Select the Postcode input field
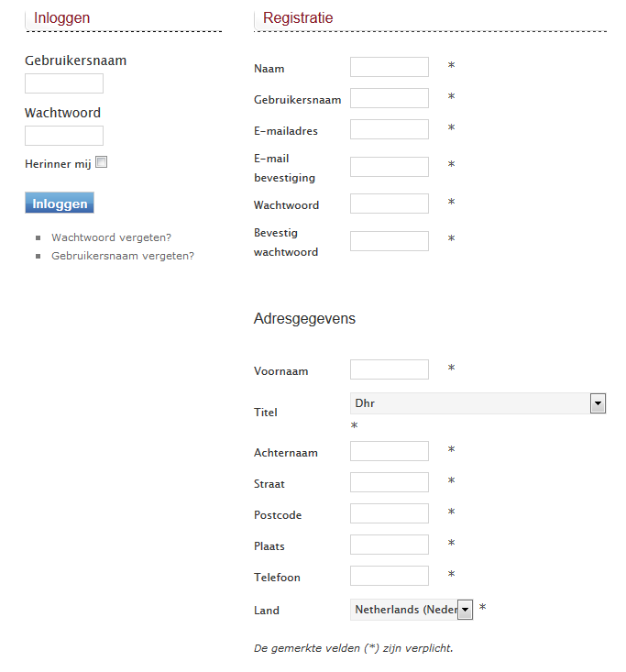The image size is (626, 672). (x=390, y=513)
